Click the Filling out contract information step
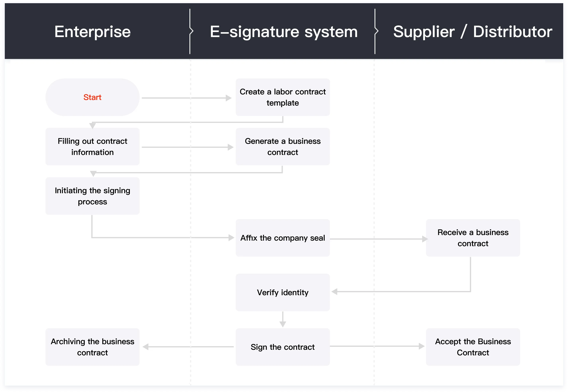Image resolution: width=568 pixels, height=392 pixels. [92, 147]
